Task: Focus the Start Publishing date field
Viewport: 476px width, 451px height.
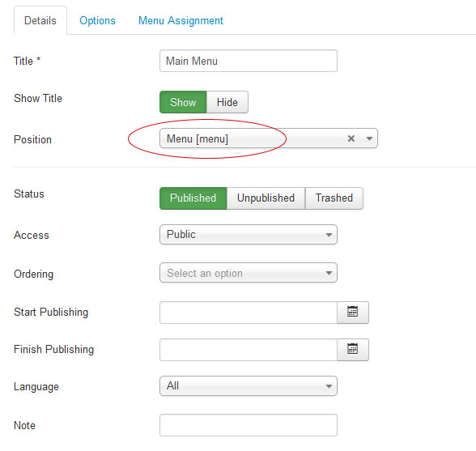Action: [249, 313]
